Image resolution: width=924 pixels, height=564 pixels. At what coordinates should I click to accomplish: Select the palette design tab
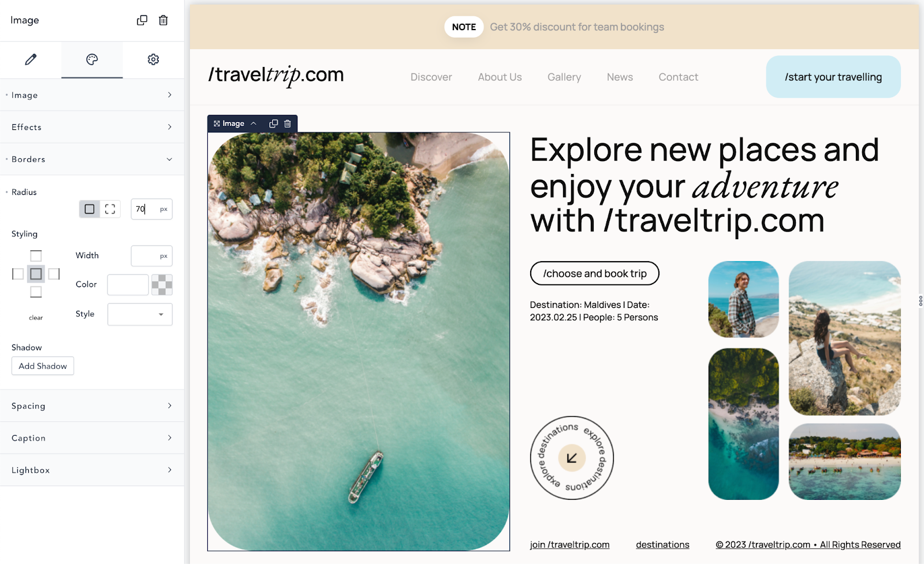click(92, 60)
